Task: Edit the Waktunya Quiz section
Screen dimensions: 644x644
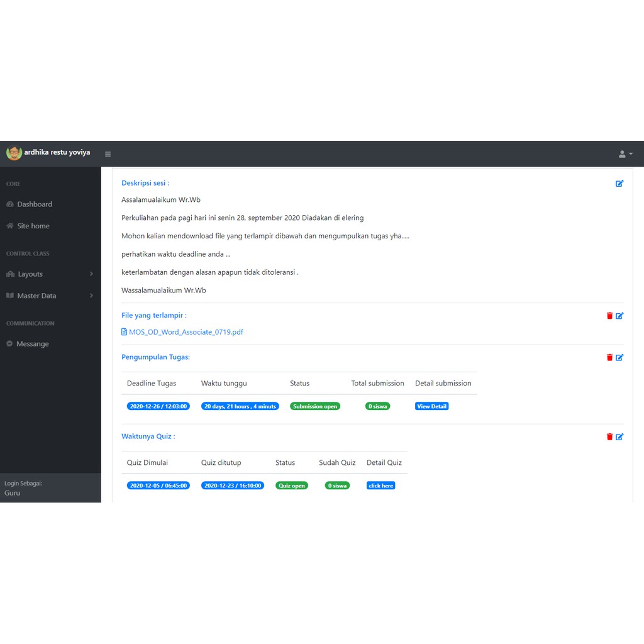Action: click(619, 436)
